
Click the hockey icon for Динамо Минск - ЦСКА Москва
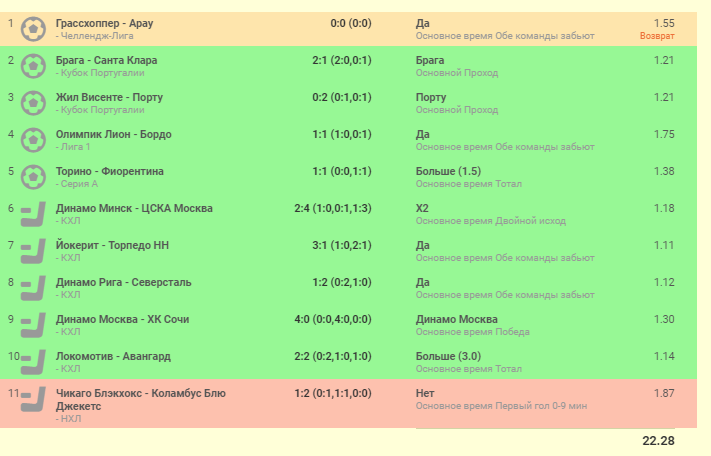[x=33, y=214]
